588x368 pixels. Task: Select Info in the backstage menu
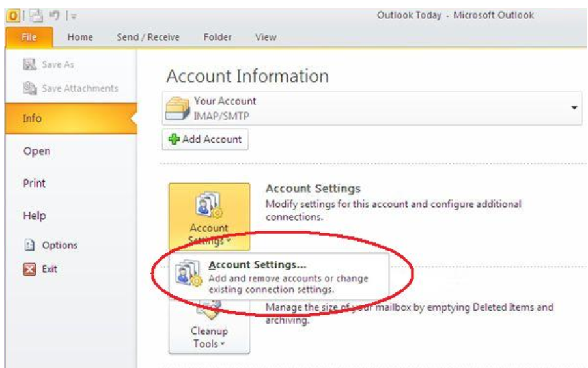point(71,119)
